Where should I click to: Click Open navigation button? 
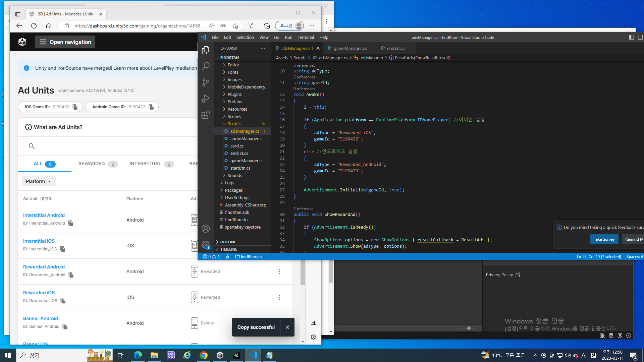point(65,42)
